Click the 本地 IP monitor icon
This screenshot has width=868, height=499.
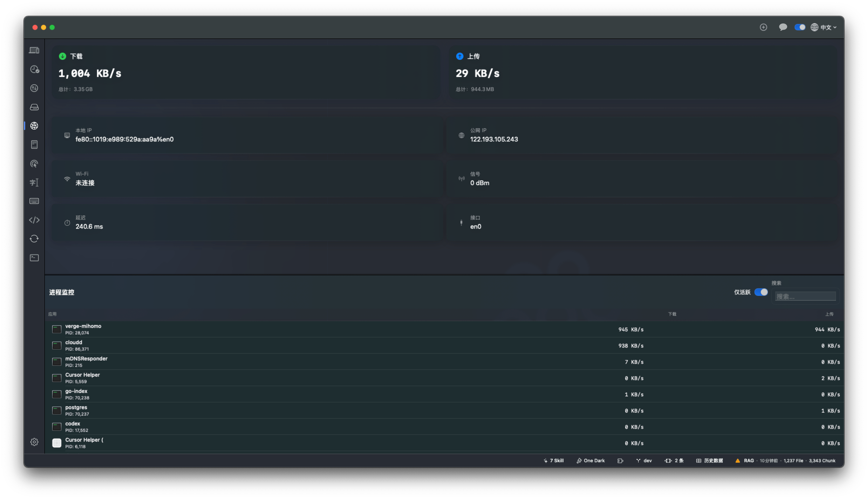67,135
